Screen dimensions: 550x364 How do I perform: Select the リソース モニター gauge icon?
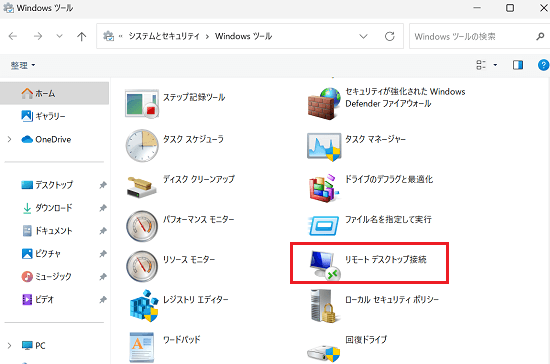pyautogui.click(x=142, y=266)
